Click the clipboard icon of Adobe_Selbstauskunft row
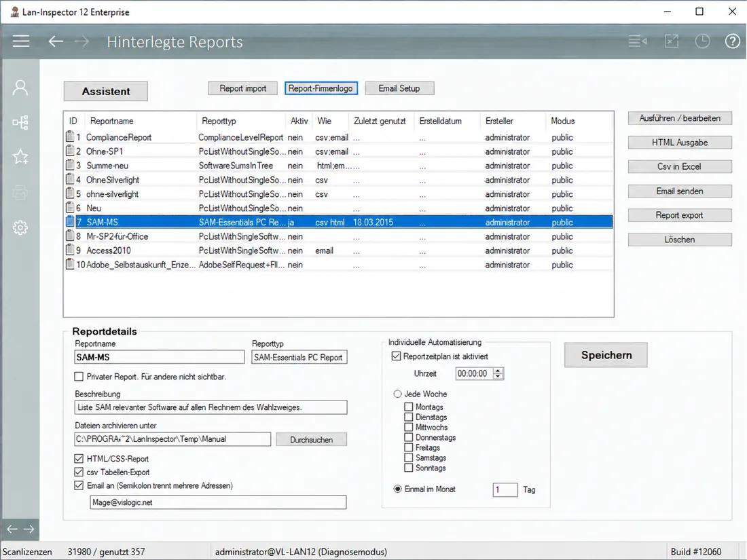 point(70,264)
